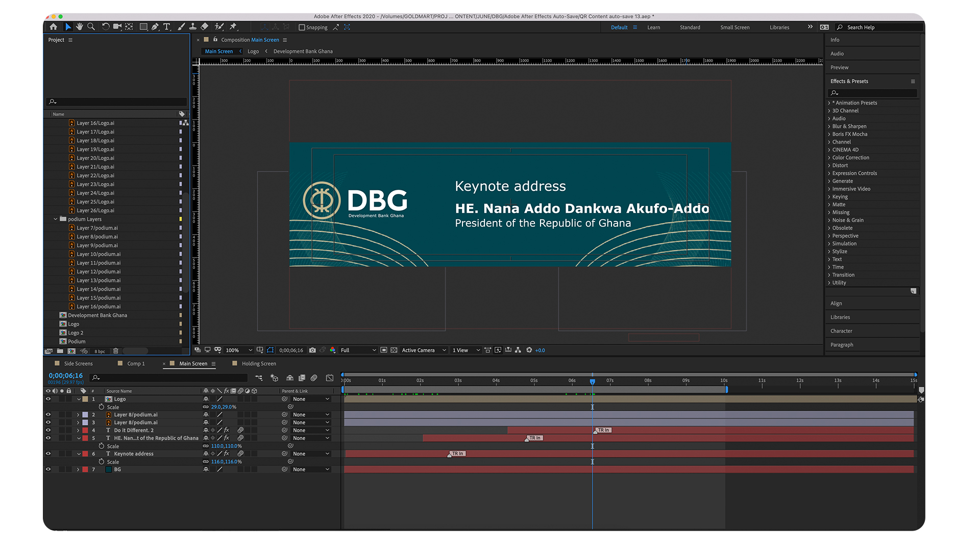Screen dimensions: 980x551
Task: Hide the BG layer with its eye icon
Action: pos(48,470)
